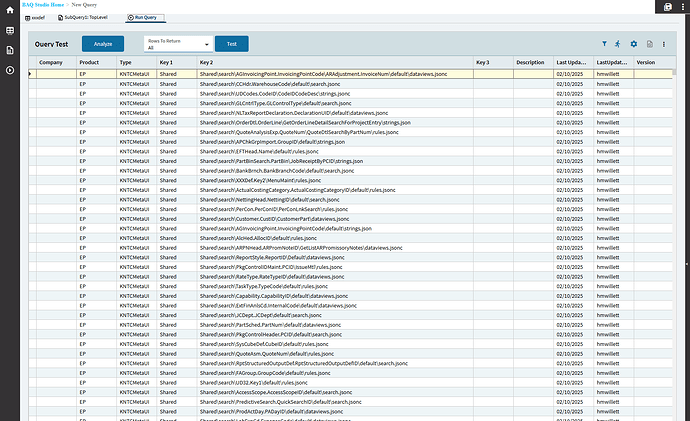Screen dimensions: 690x421
Task: Select the NettingHead.NettingID search.jsonc cell
Action: click(335, 200)
